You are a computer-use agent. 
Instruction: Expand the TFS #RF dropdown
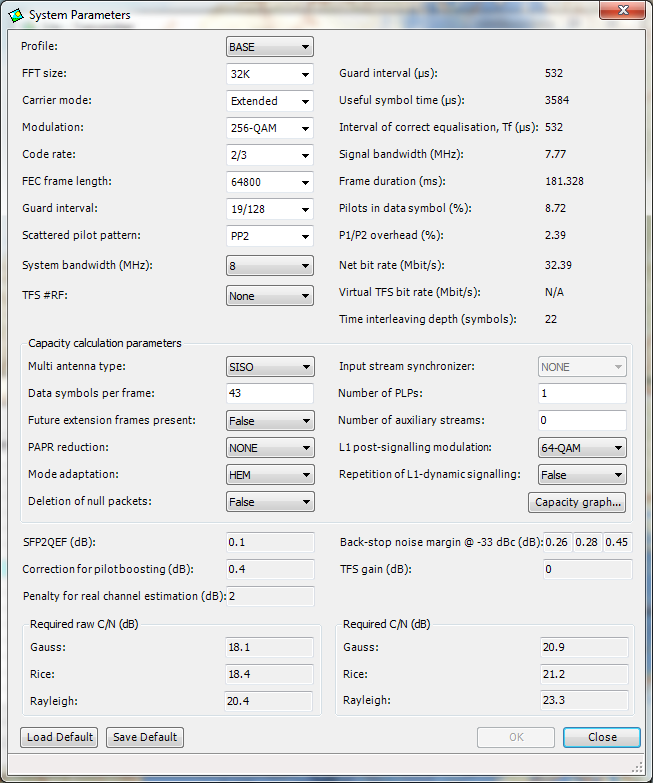(x=270, y=296)
